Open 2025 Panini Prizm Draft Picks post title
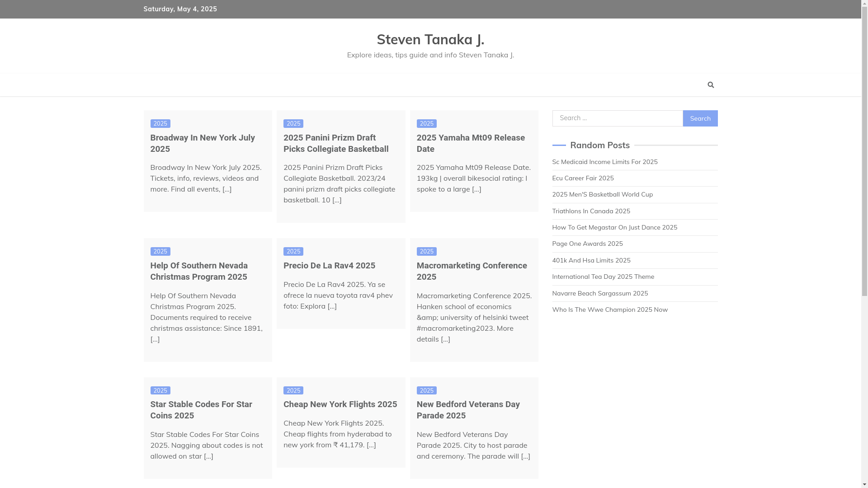 336,143
